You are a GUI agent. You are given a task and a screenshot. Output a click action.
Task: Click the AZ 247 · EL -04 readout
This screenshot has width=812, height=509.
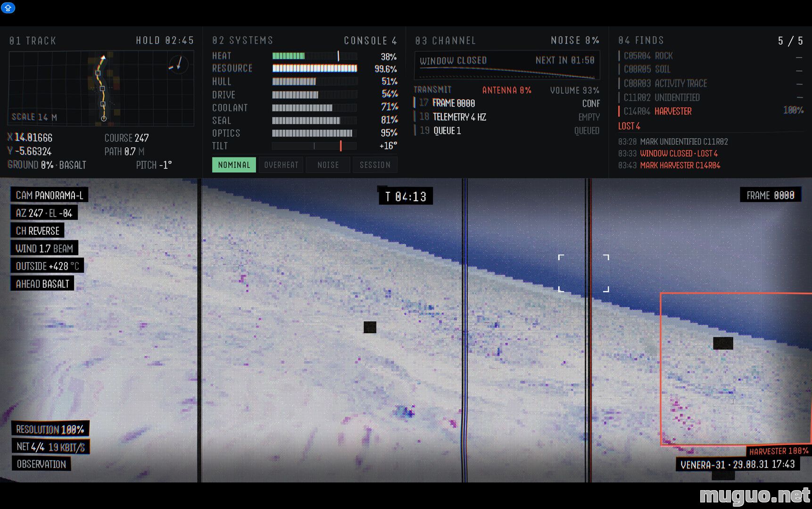44,213
